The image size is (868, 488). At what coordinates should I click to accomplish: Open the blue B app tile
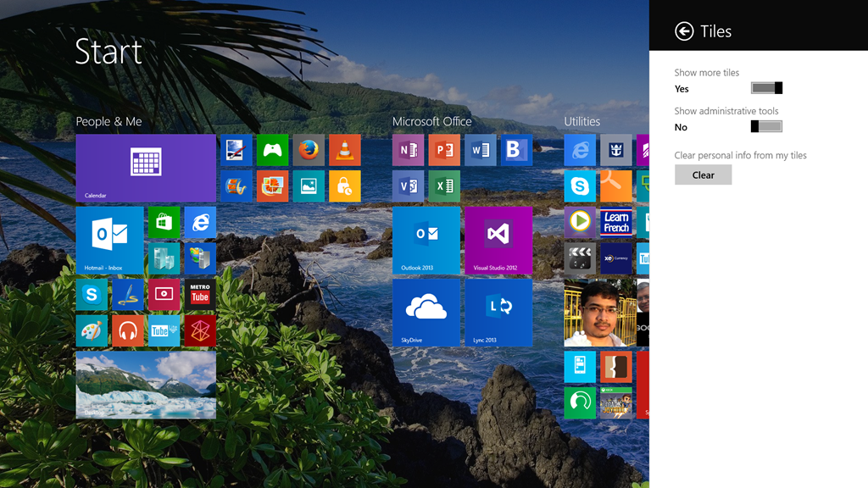[516, 150]
